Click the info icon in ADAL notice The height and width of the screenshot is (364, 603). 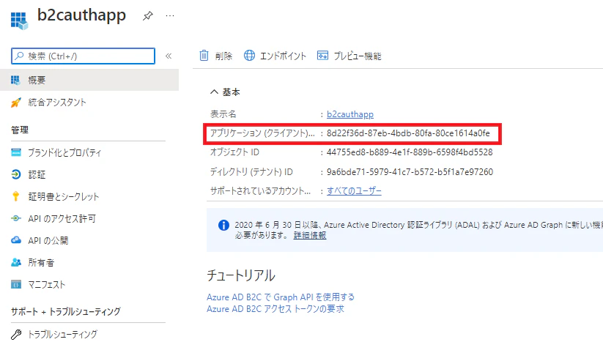(223, 225)
